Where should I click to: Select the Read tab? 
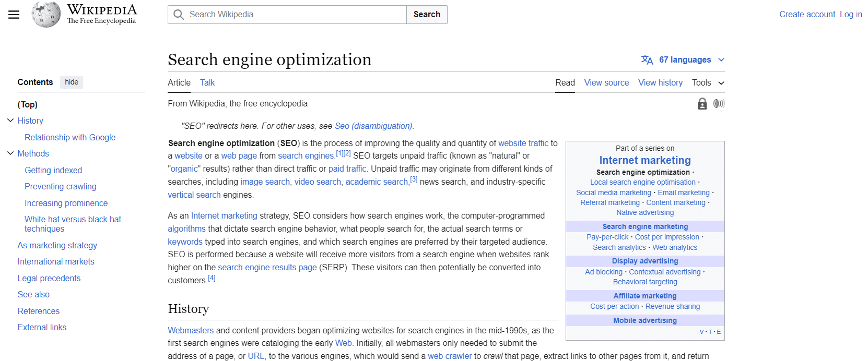[x=565, y=82]
